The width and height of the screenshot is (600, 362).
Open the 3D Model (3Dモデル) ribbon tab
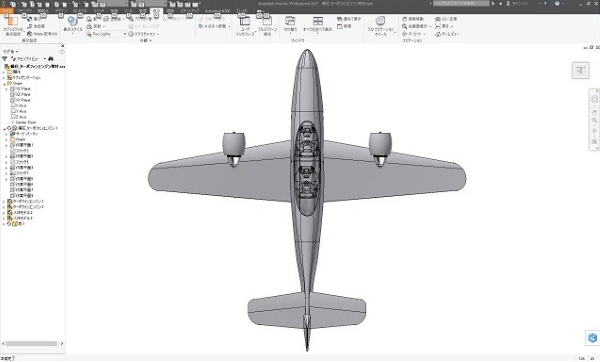tap(80, 11)
